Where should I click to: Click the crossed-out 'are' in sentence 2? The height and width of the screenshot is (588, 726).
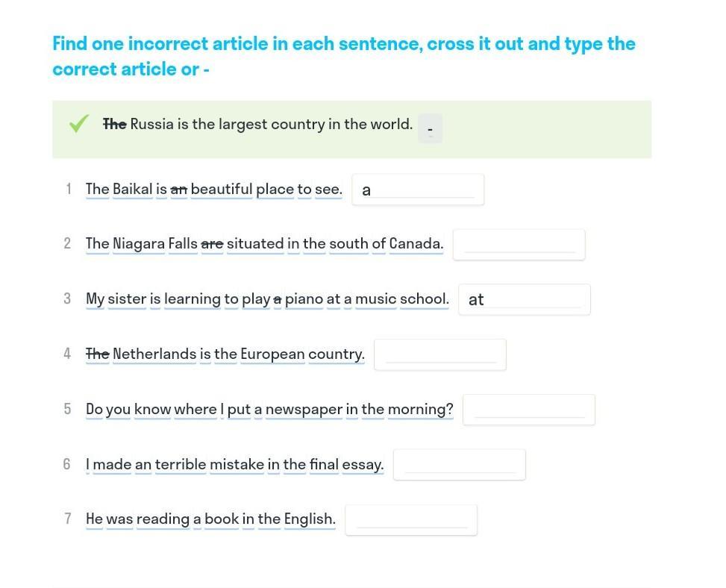click(212, 243)
